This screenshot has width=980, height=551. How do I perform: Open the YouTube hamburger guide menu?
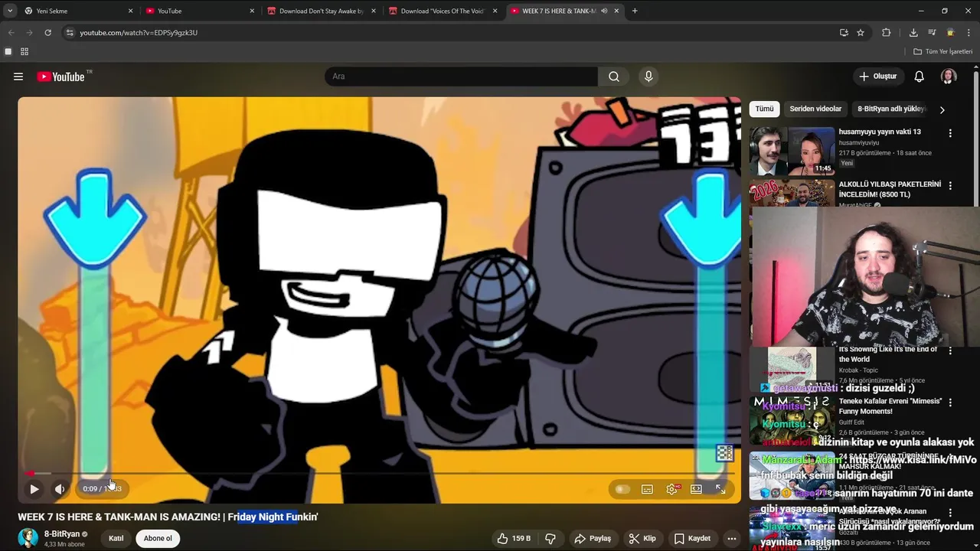coord(18,77)
